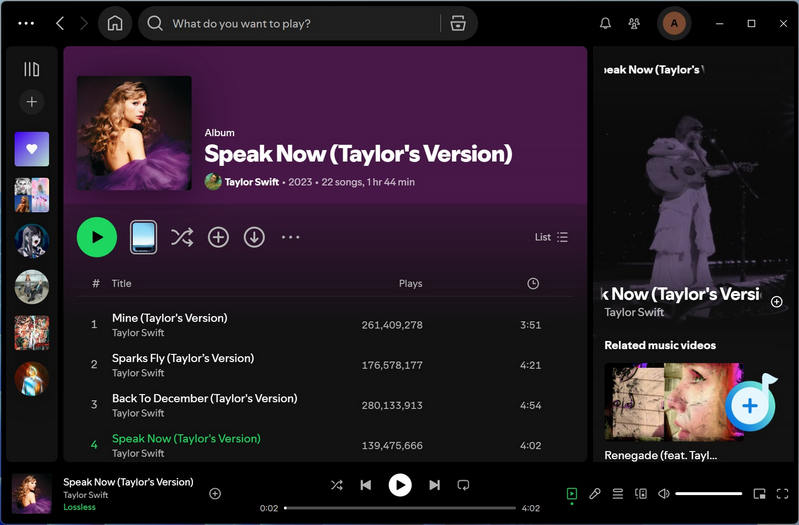The image size is (799, 525).
Task: Open the two-people artist thumbnail in sidebar
Action: coord(32,286)
